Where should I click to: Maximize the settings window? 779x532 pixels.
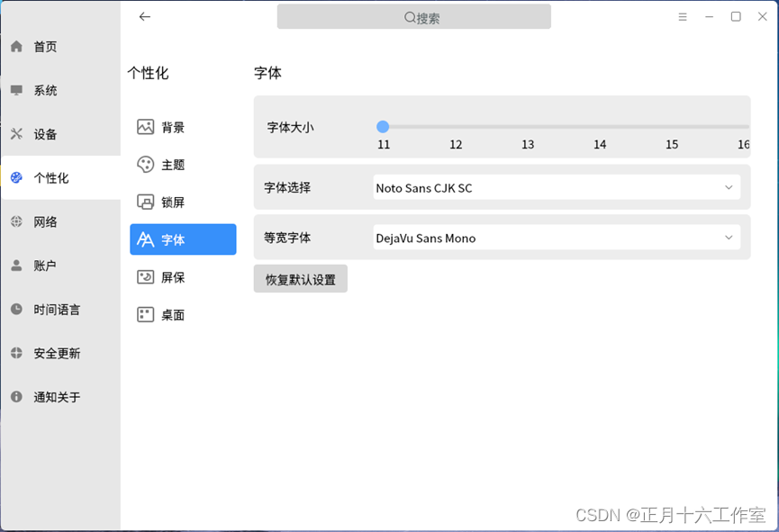[736, 17]
